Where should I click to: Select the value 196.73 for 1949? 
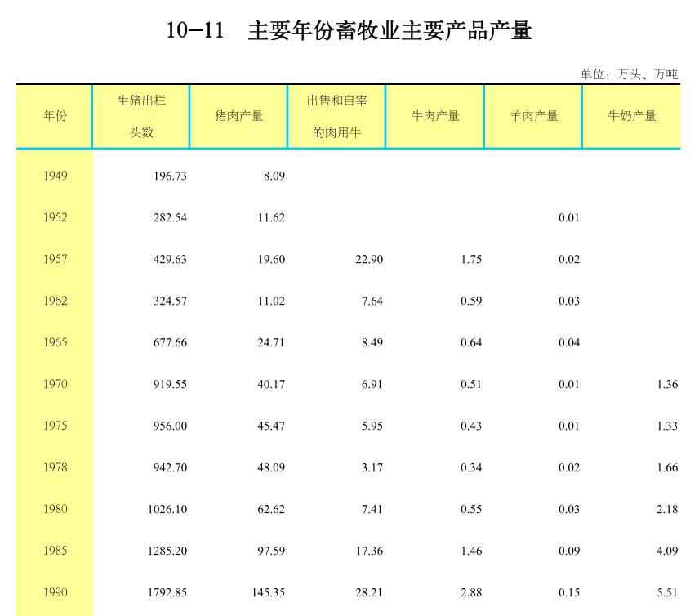click(x=170, y=176)
